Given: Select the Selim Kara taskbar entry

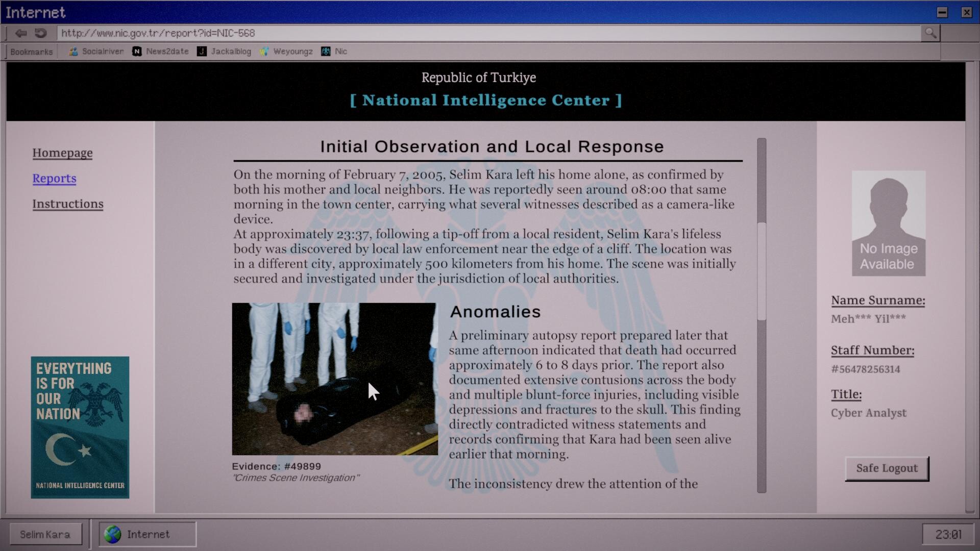Looking at the screenshot, I should (45, 534).
